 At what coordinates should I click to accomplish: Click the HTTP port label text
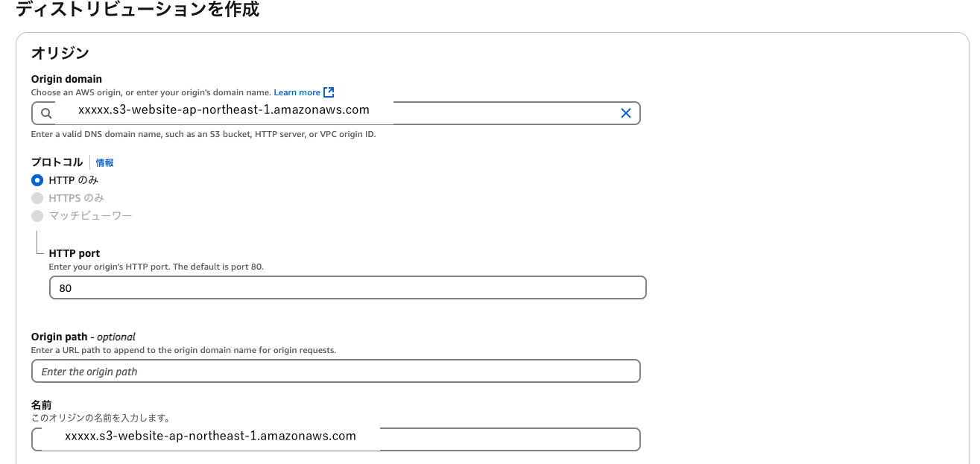pos(76,252)
